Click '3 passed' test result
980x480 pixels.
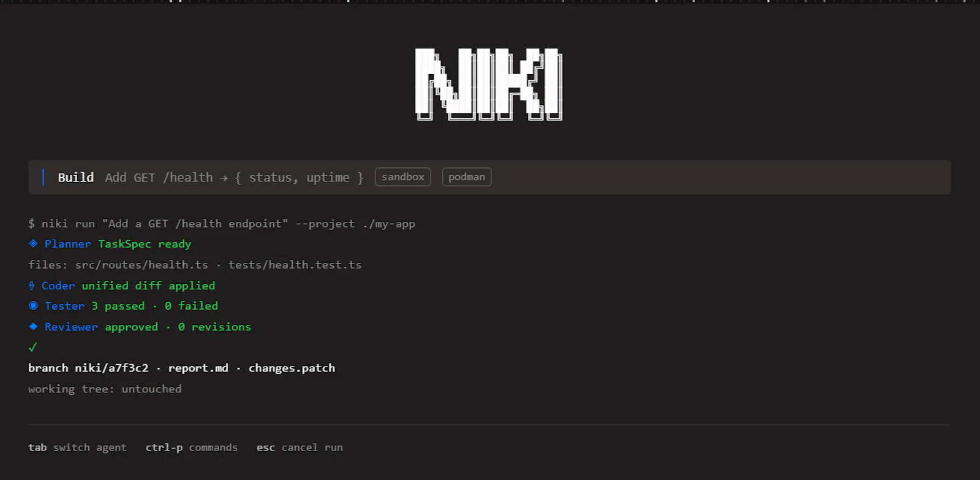pos(118,306)
